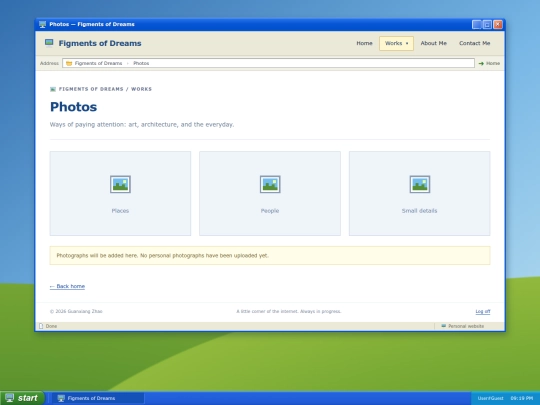Click the window title bar monitor icon
Viewport: 540px width, 405px height.
42,24
